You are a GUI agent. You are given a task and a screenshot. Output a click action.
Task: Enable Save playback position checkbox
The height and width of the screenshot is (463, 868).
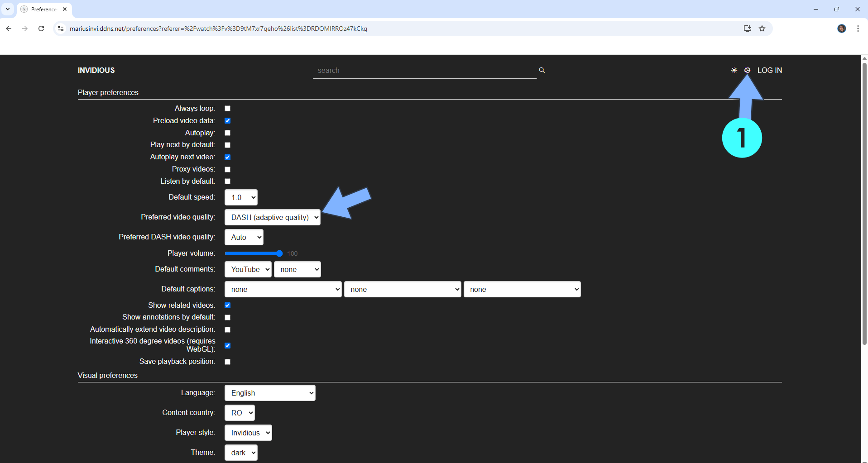pyautogui.click(x=227, y=362)
